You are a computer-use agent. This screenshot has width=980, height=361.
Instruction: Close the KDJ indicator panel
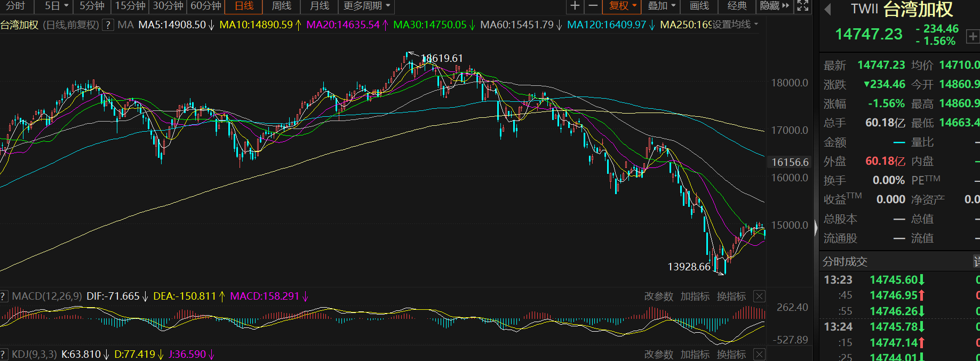tap(759, 354)
